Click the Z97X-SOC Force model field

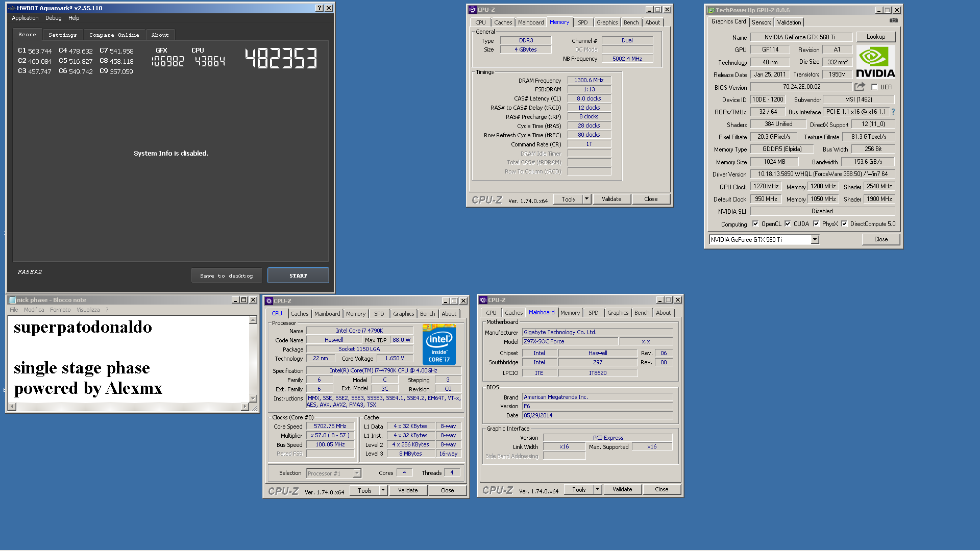pos(570,341)
